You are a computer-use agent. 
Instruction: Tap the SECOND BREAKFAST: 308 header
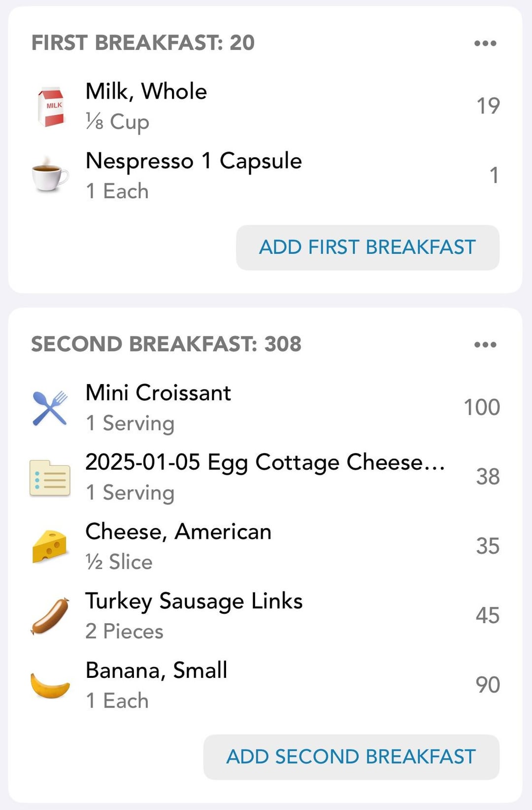click(x=166, y=344)
